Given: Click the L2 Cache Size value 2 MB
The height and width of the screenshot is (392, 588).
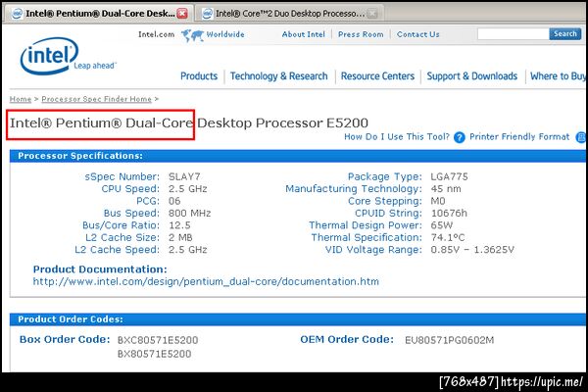Looking at the screenshot, I should pos(180,237).
